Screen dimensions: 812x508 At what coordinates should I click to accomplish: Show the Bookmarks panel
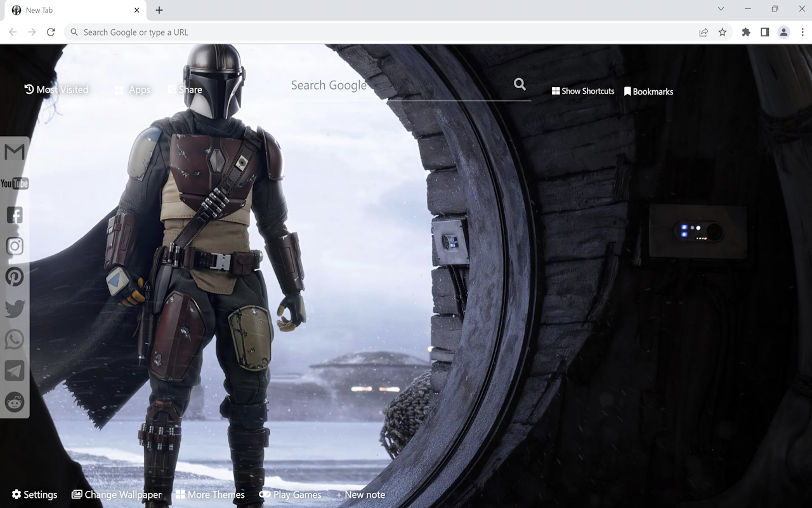[648, 91]
